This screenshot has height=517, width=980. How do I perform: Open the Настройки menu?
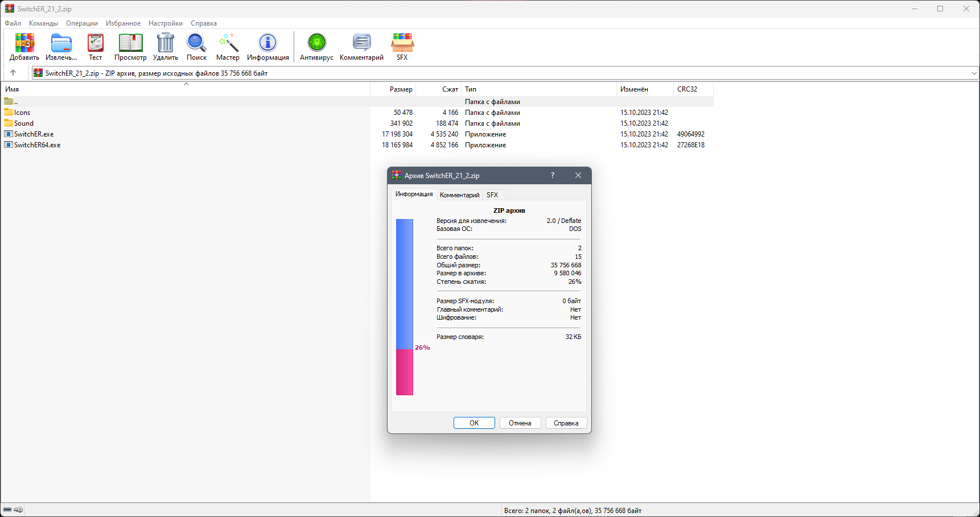[x=166, y=23]
